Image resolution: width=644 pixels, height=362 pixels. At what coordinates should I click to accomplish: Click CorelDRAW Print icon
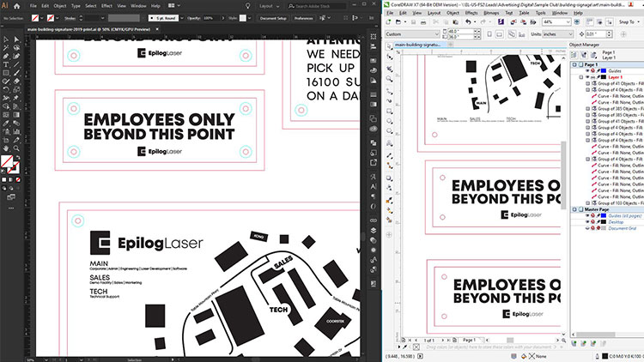[423, 22]
